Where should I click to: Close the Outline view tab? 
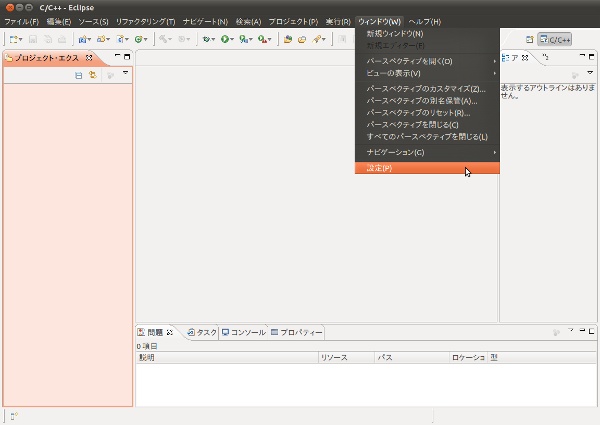click(x=525, y=58)
